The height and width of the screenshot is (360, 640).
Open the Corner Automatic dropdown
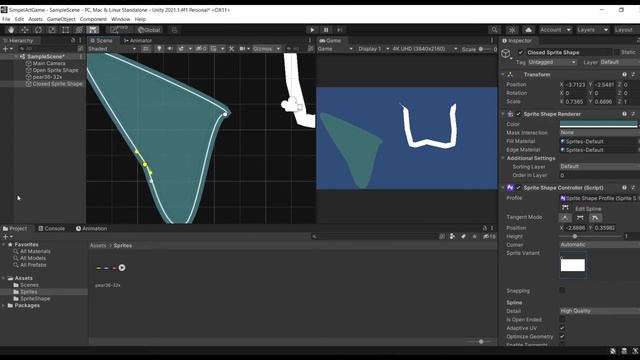pyautogui.click(x=599, y=244)
